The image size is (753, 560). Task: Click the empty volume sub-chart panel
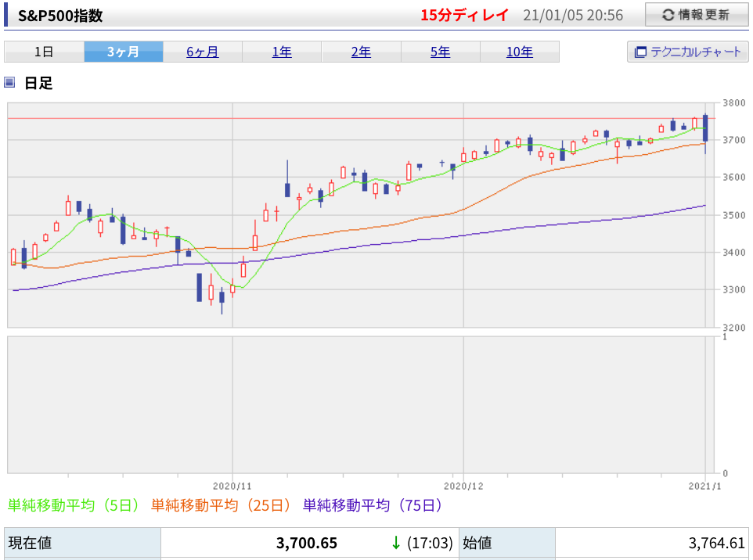pos(360,404)
